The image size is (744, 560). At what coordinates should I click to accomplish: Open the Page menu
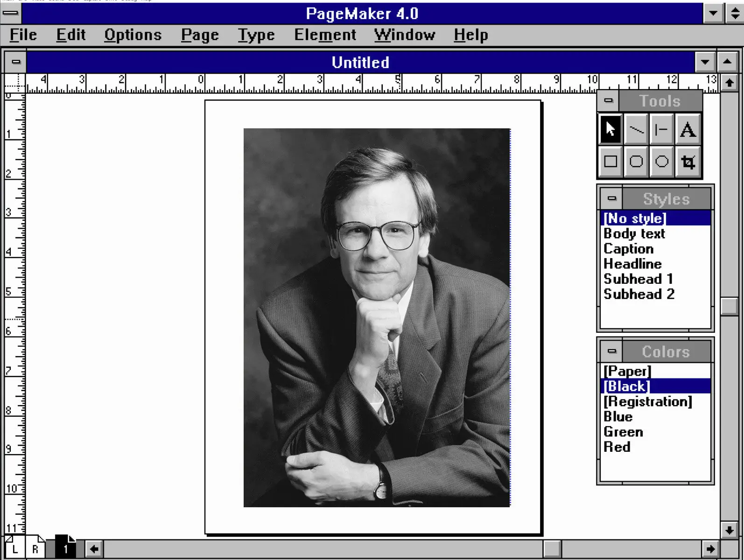click(200, 35)
